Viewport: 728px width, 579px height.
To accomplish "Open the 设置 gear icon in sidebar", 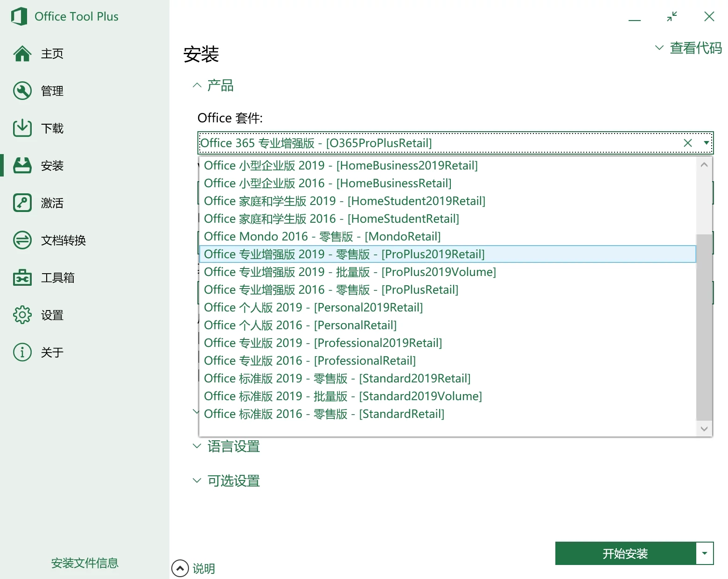I will (22, 315).
